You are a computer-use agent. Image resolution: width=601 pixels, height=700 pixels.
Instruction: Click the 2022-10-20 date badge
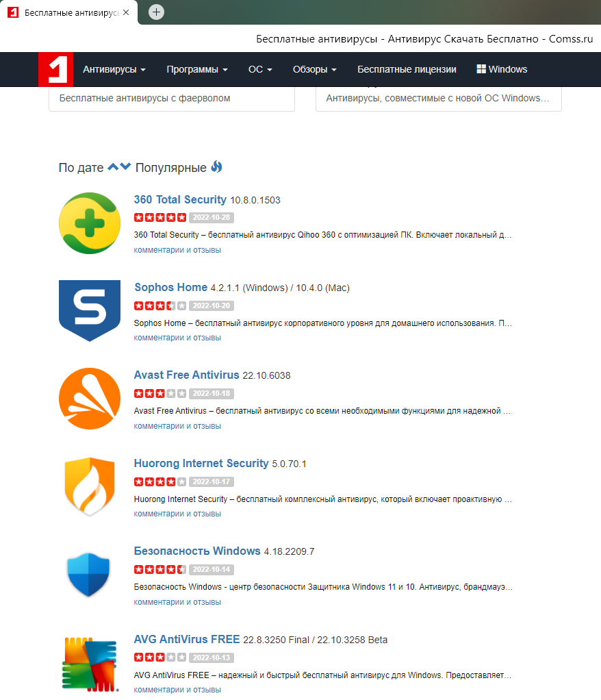tap(212, 305)
